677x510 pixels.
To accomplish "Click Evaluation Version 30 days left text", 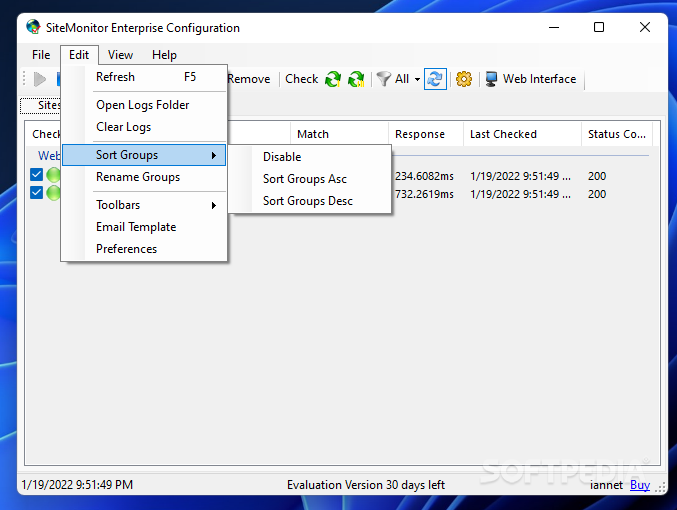I will pos(366,485).
